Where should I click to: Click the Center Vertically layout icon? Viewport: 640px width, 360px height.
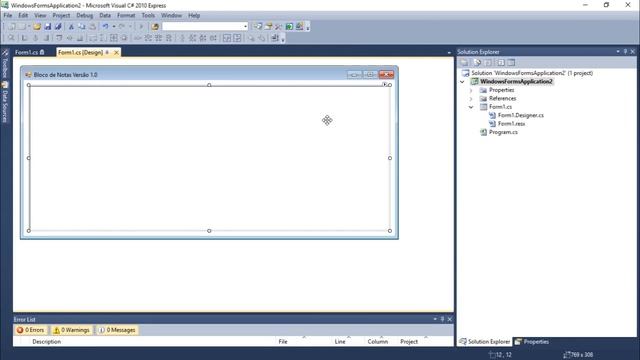[x=237, y=38]
